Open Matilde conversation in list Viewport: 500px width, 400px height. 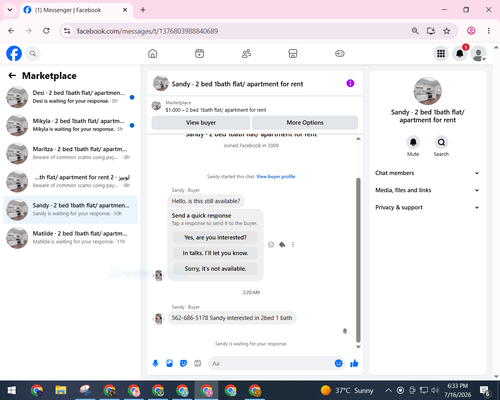point(70,238)
